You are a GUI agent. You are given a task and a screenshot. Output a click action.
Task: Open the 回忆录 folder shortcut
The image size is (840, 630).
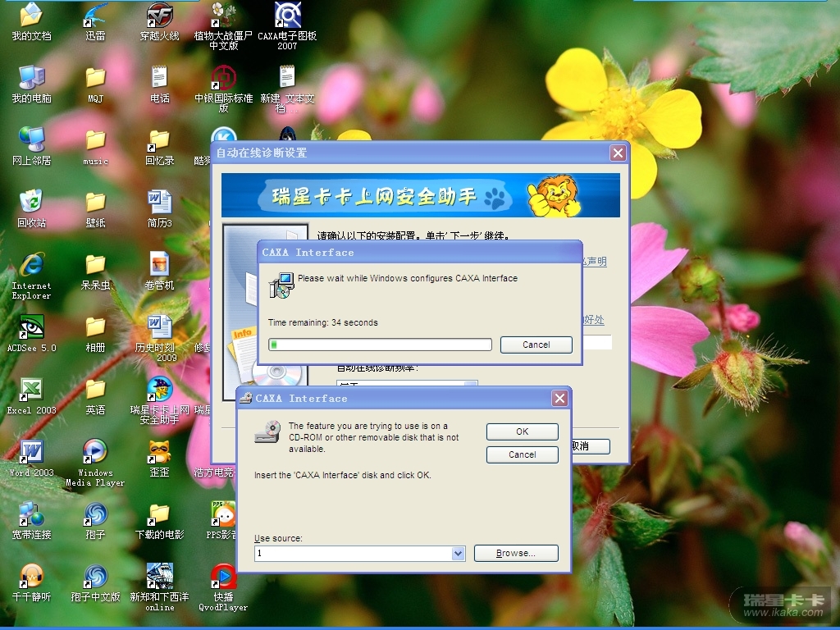(x=160, y=146)
